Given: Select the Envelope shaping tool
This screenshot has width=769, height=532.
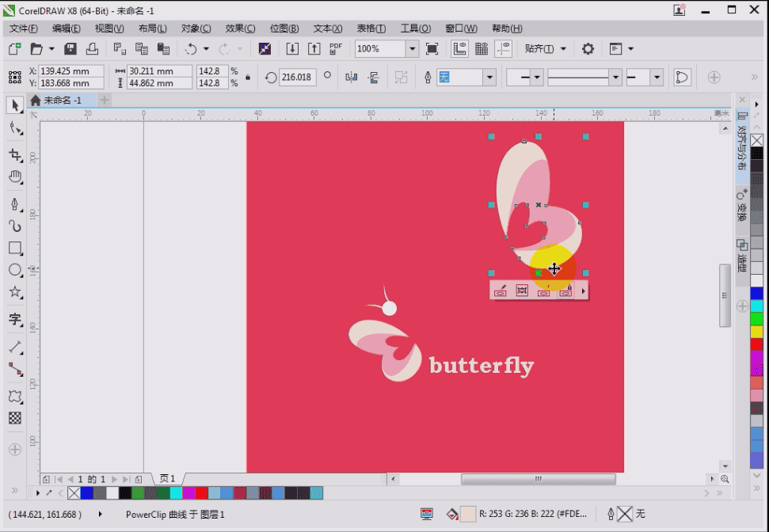Looking at the screenshot, I should pos(15,396).
